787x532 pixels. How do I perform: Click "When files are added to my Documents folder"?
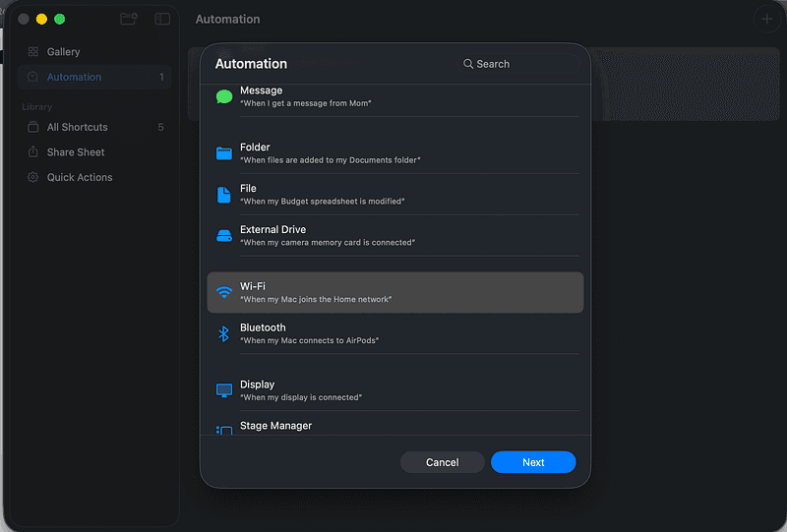click(331, 160)
